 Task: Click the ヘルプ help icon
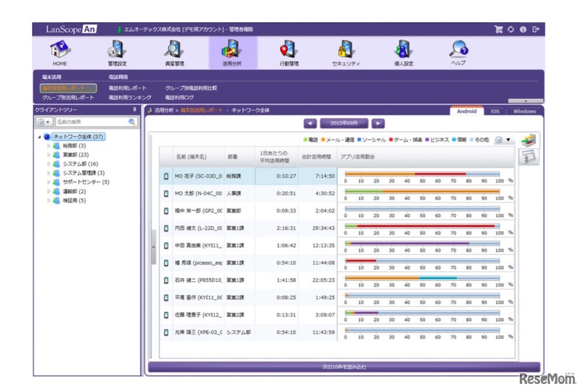(x=458, y=52)
